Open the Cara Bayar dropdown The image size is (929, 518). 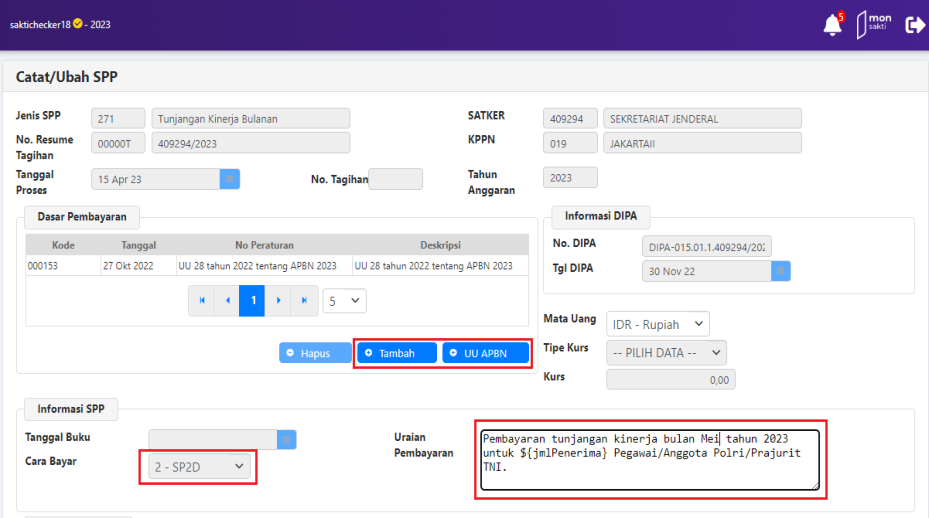(196, 466)
